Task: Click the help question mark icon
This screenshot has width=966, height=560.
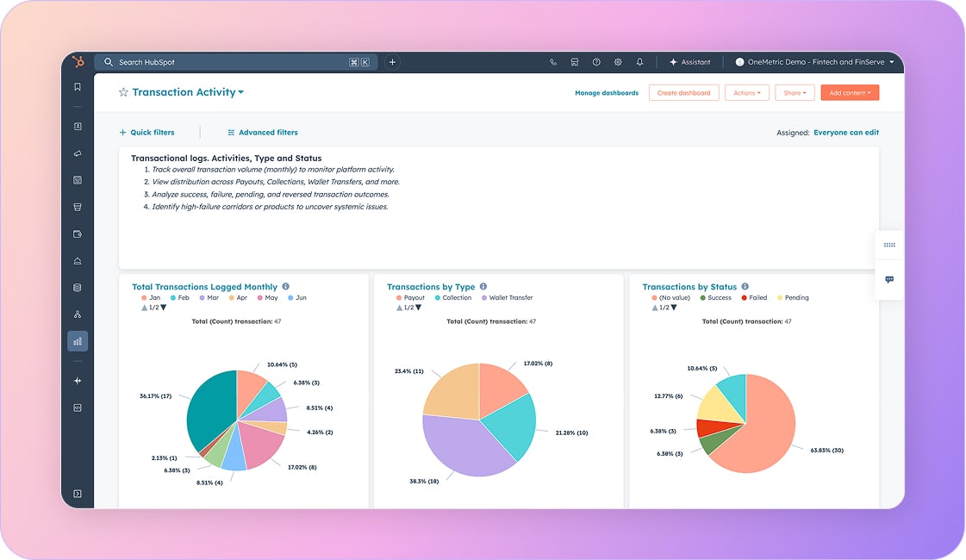Action: [596, 62]
